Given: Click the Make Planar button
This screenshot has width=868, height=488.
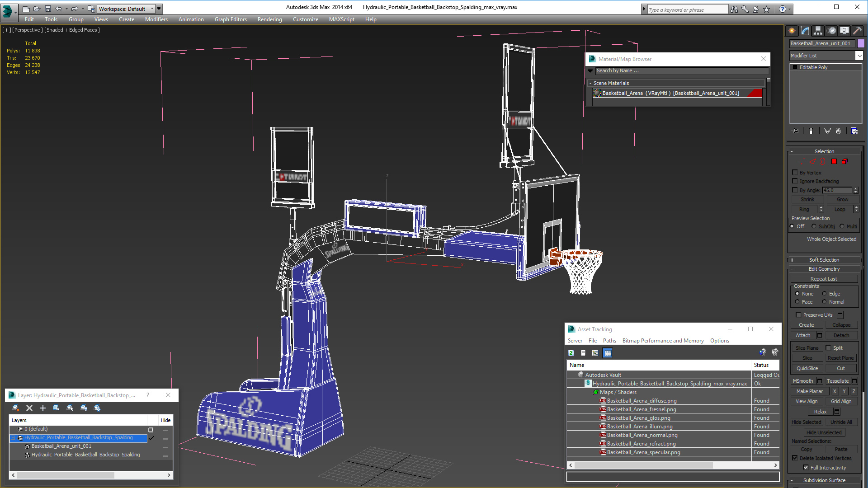Looking at the screenshot, I should click(810, 391).
